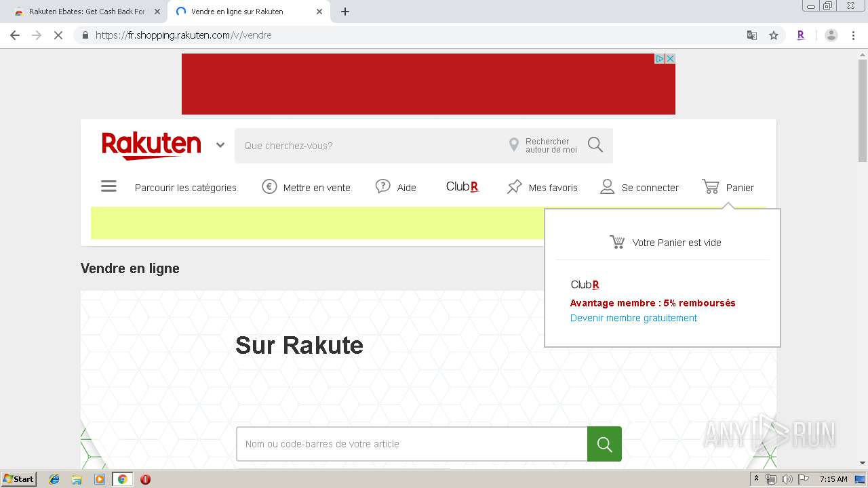Click 'Devenir membre gratuitement' link
Viewport: 868px width, 488px height.
coord(633,318)
